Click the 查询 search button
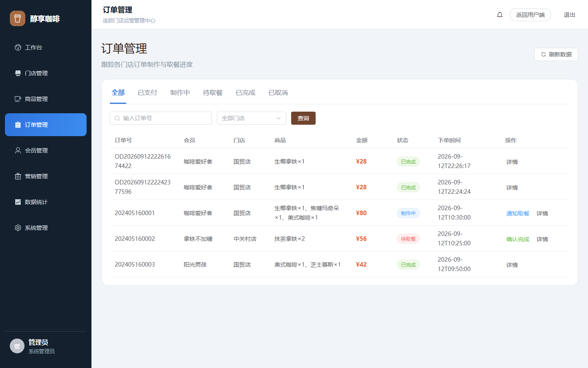 coord(303,118)
